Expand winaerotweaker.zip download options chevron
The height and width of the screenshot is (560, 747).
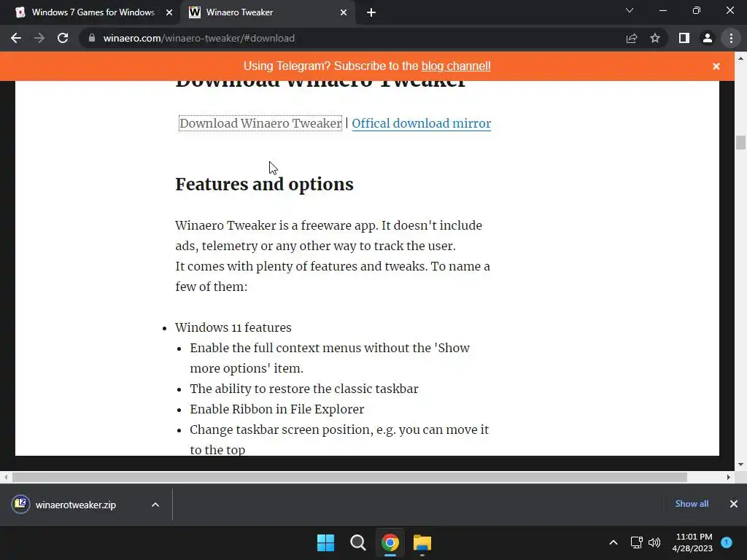155,505
